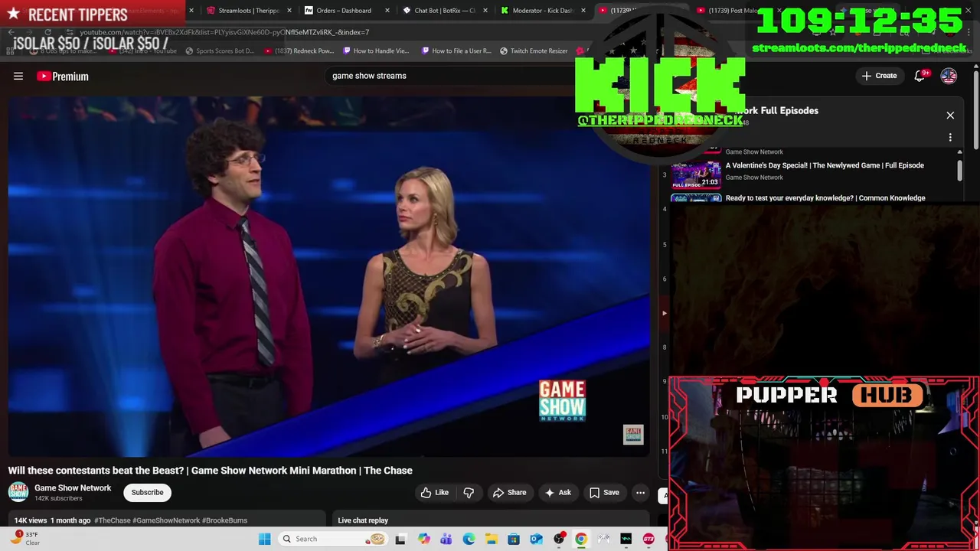The height and width of the screenshot is (551, 980).
Task: Open the YouTube hamburger guide menu
Action: pyautogui.click(x=18, y=76)
